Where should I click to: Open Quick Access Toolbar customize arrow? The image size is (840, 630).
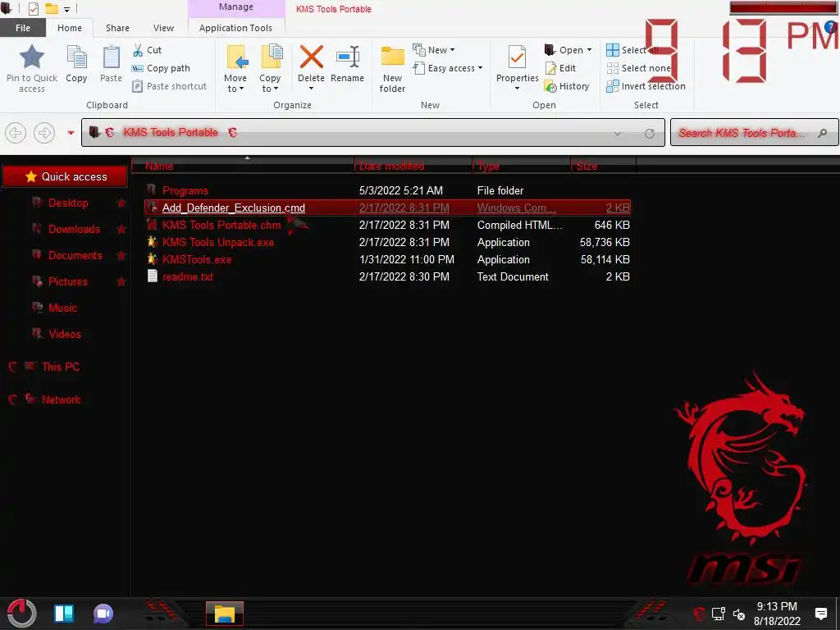pyautogui.click(x=67, y=9)
